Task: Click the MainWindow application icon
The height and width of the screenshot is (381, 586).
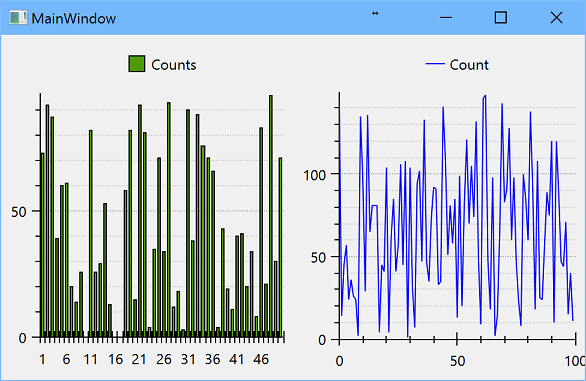Action: click(x=18, y=18)
